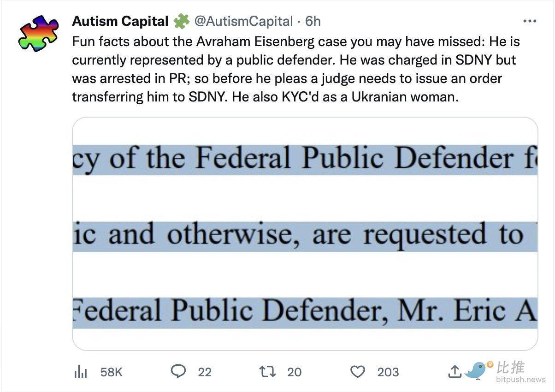Click the share upload icon
The width and height of the screenshot is (555, 392).
(455, 371)
